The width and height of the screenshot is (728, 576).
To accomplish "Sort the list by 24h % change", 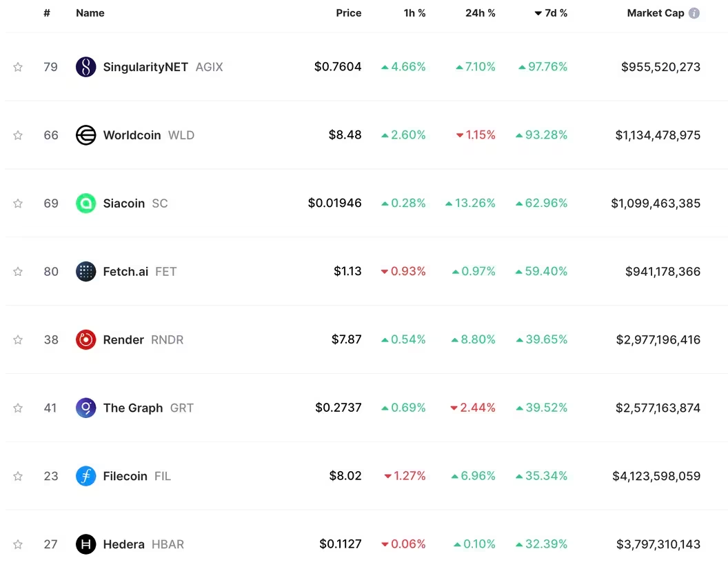I will (x=481, y=13).
